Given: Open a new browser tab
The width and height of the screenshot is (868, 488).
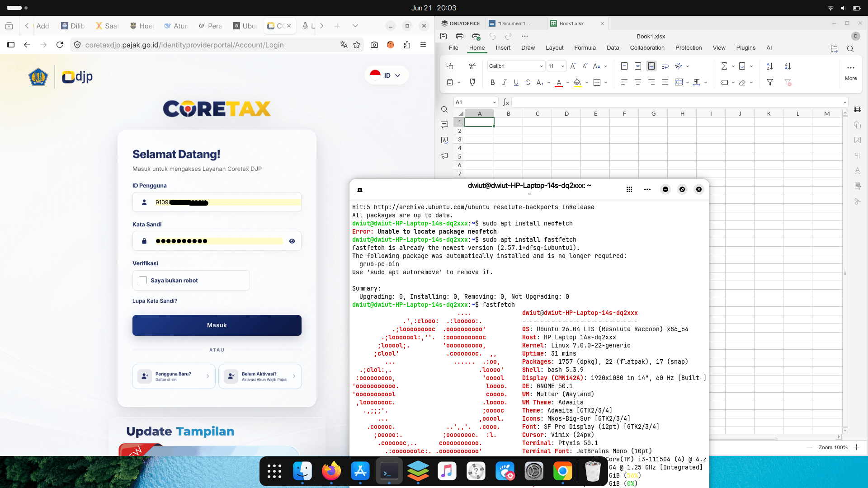Looking at the screenshot, I should point(337,26).
